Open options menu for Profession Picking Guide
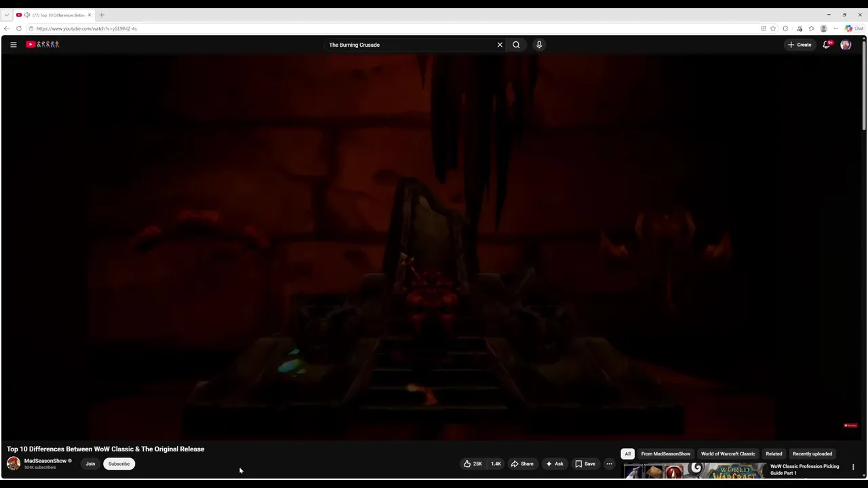 [853, 467]
